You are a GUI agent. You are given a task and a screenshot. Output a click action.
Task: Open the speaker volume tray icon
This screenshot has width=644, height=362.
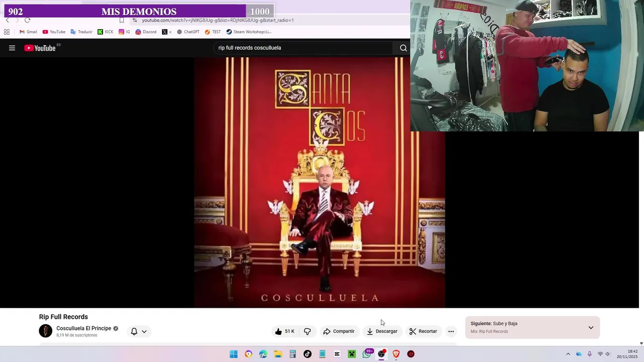tap(608, 354)
